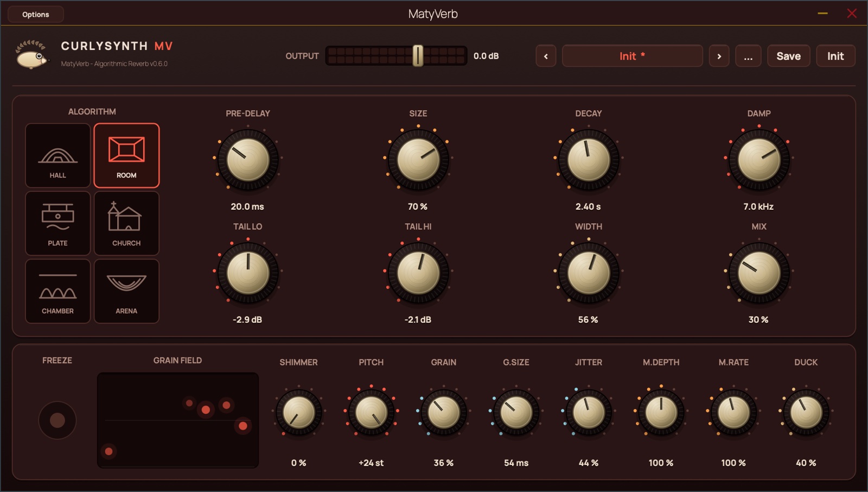Screen dimensions: 868x492
Task: Minimize the MatyVerb window
Action: tap(822, 13)
